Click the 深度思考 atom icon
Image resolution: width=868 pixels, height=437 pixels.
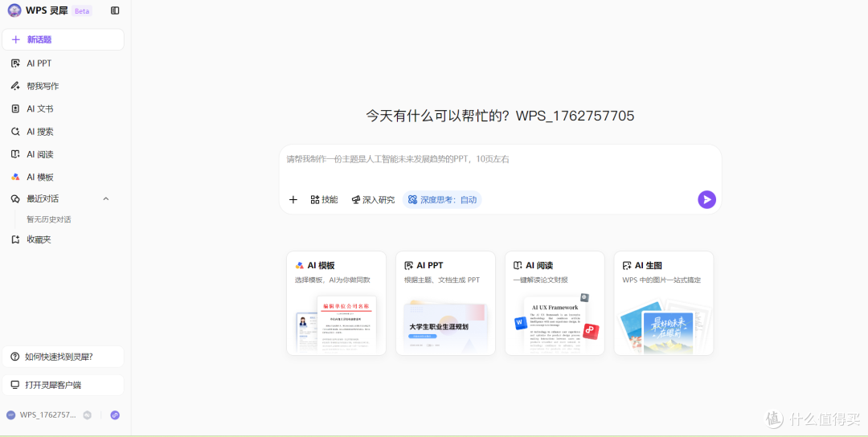coord(412,200)
